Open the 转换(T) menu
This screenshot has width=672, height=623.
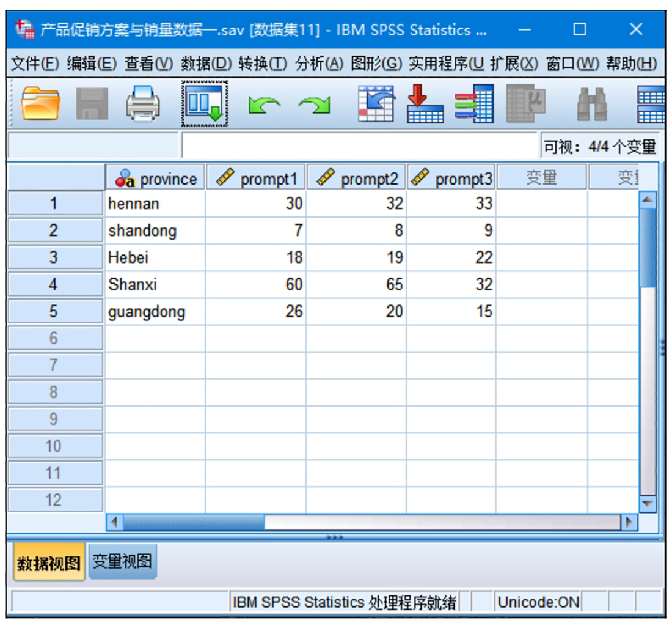pos(263,64)
